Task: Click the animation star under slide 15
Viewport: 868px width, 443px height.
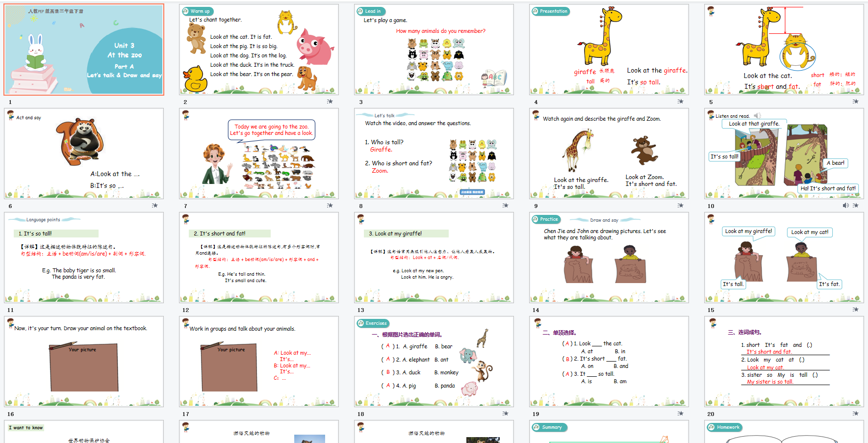Action: coord(855,310)
